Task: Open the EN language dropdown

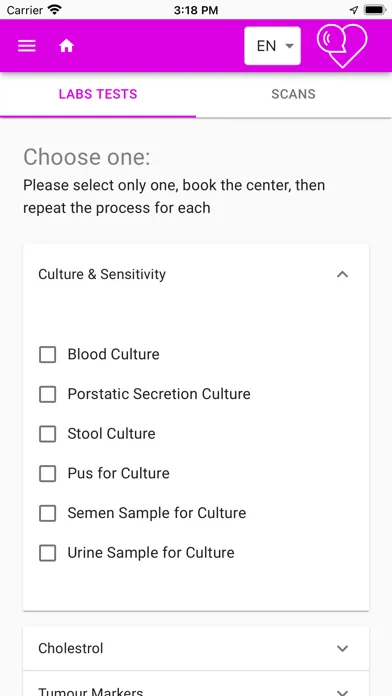Action: point(272,46)
